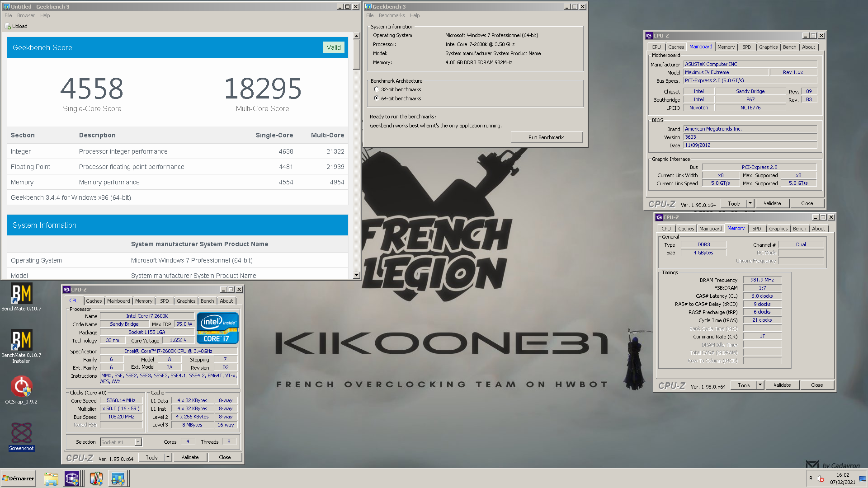Viewport: 868px width, 488px height.
Task: Click the CPU-Z title icon of Mainboard window
Action: coord(649,36)
